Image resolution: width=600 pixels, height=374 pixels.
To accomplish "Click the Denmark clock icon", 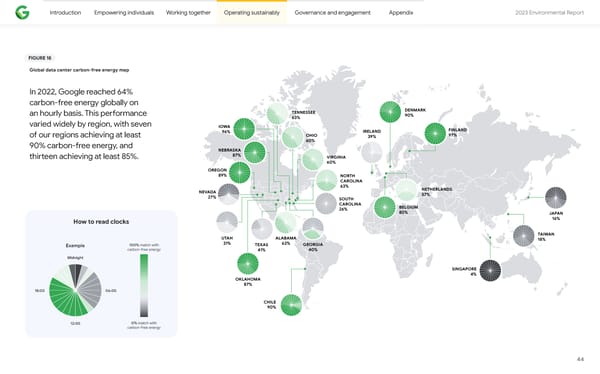I will (x=390, y=112).
